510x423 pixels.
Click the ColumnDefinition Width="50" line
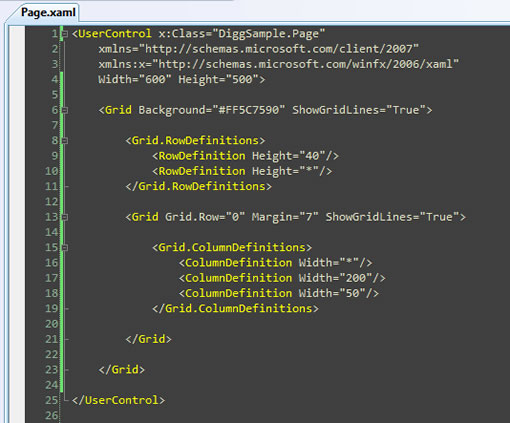[279, 293]
